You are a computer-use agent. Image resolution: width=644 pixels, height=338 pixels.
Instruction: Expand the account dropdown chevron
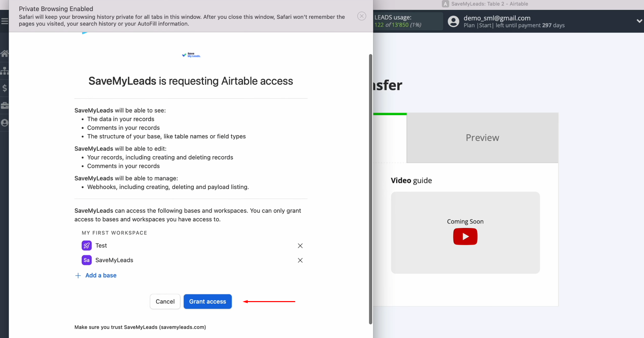639,21
